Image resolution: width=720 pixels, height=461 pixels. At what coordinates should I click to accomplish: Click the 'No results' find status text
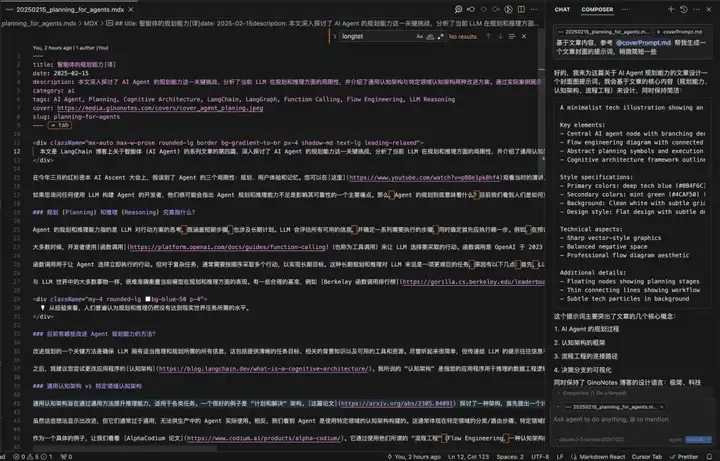point(462,36)
